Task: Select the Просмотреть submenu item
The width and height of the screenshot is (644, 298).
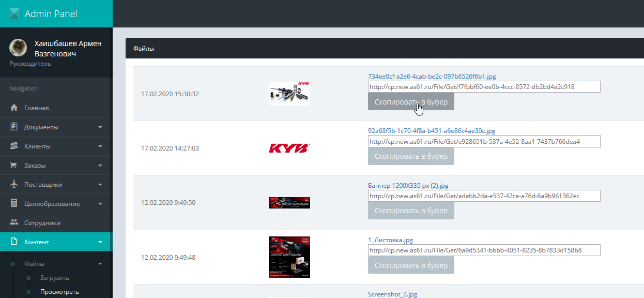Action: click(x=59, y=292)
